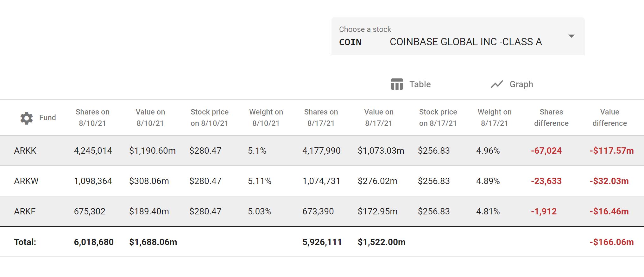The image size is (644, 277).
Task: Click the ARKK value difference -$117.57m
Action: coord(611,151)
